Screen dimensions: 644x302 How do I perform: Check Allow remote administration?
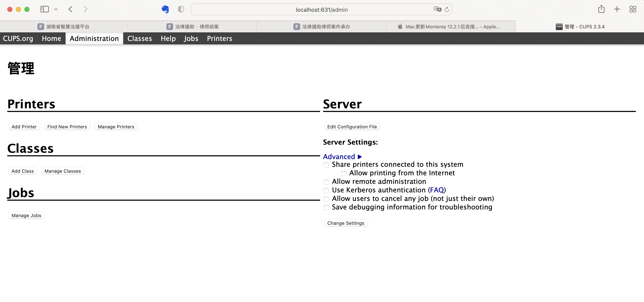click(326, 182)
